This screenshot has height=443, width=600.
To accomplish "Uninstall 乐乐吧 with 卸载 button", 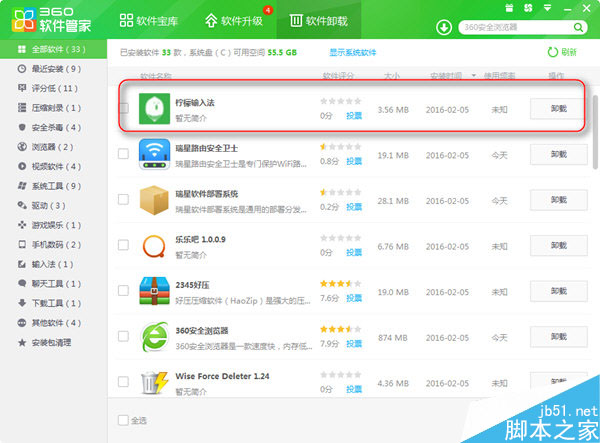I will [559, 246].
